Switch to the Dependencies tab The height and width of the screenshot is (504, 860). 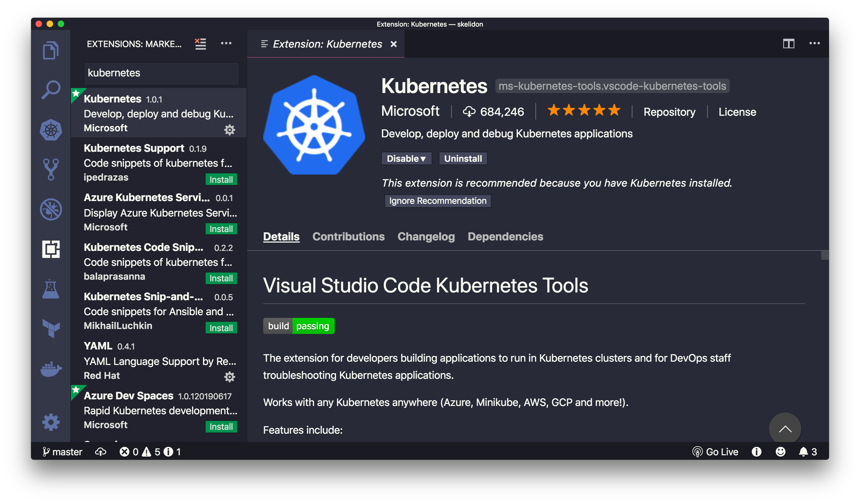[x=505, y=236]
